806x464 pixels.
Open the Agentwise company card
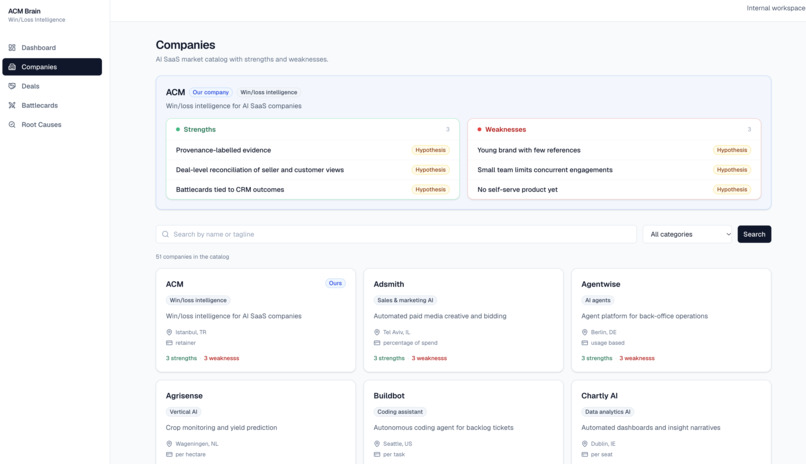click(x=671, y=320)
